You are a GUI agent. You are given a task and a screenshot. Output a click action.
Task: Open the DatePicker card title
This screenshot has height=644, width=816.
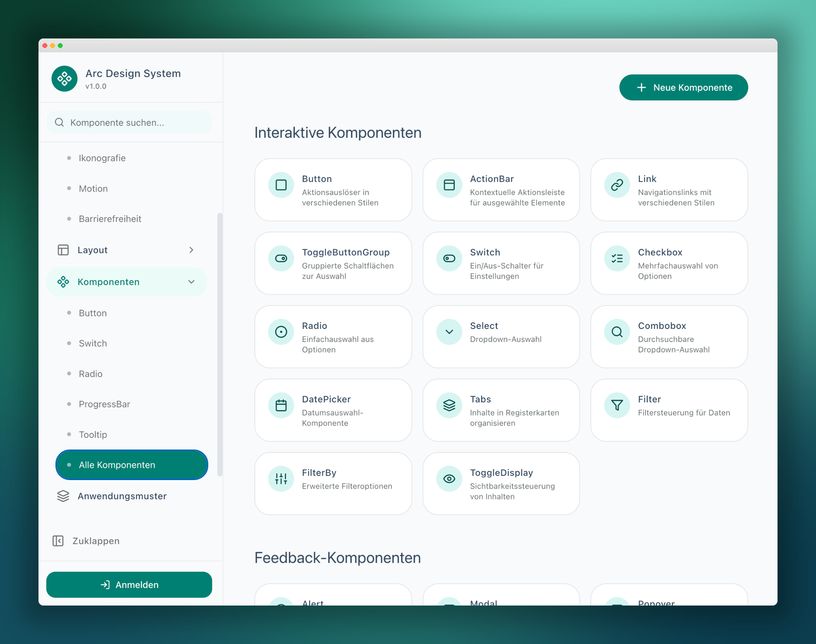coord(326,399)
